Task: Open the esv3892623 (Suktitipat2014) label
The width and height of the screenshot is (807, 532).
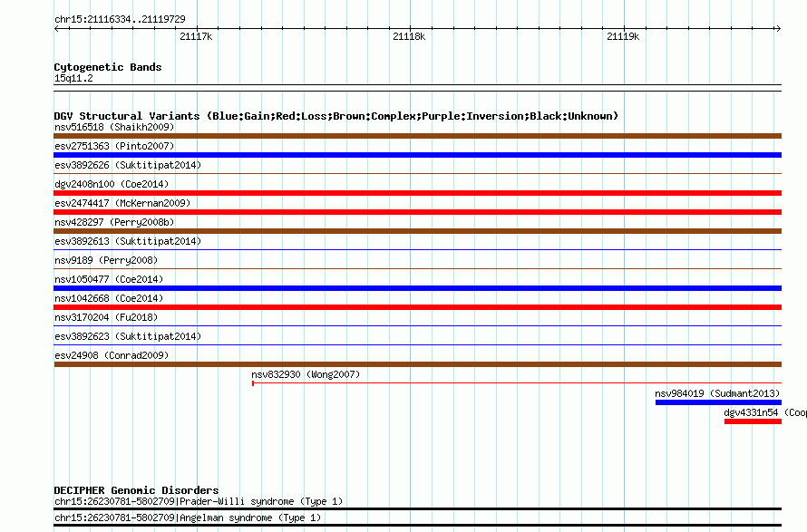Action: 128,336
